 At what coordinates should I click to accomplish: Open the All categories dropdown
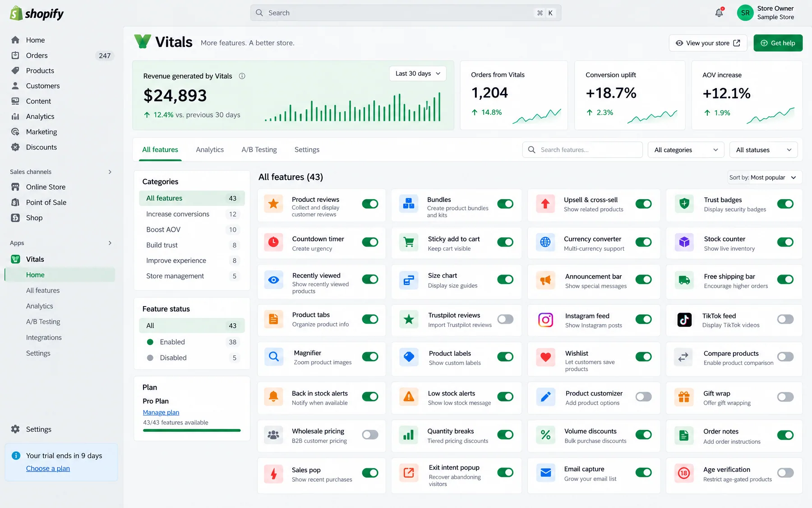(x=686, y=150)
